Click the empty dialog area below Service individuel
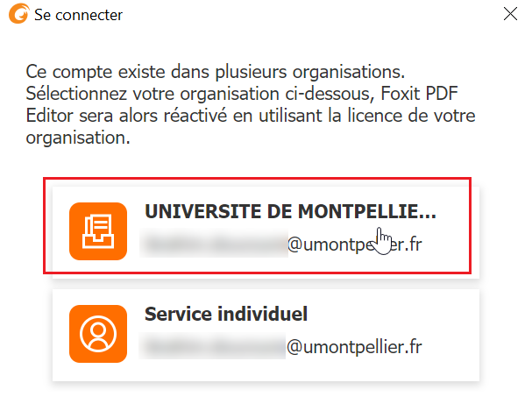The width and height of the screenshot is (532, 411). click(263, 394)
